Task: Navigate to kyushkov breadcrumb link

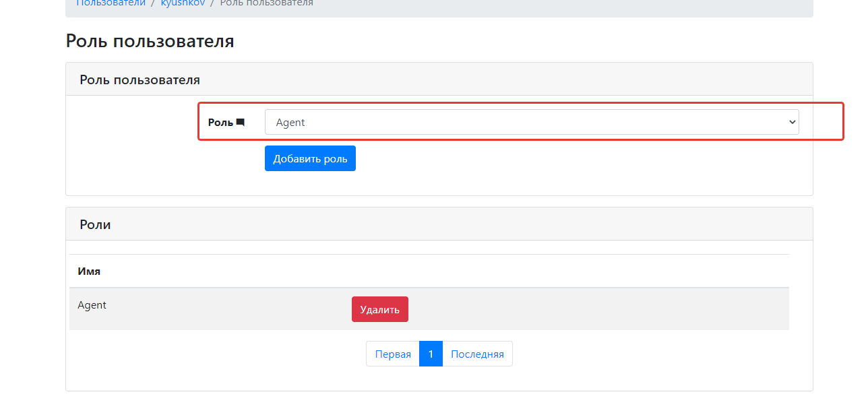Action: tap(183, 3)
